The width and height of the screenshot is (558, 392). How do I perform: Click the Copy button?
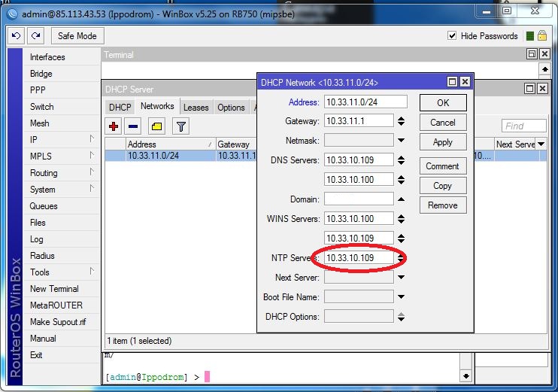click(x=443, y=186)
